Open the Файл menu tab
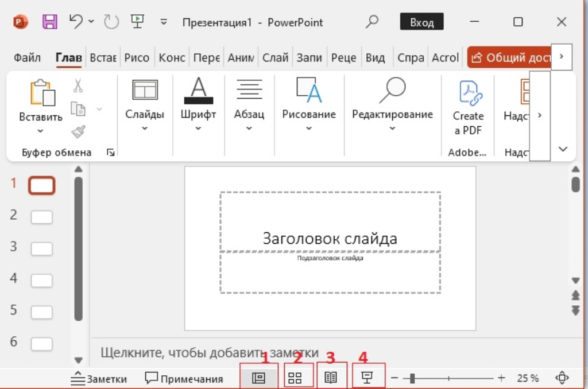Image resolution: width=588 pixels, height=389 pixels. point(27,58)
